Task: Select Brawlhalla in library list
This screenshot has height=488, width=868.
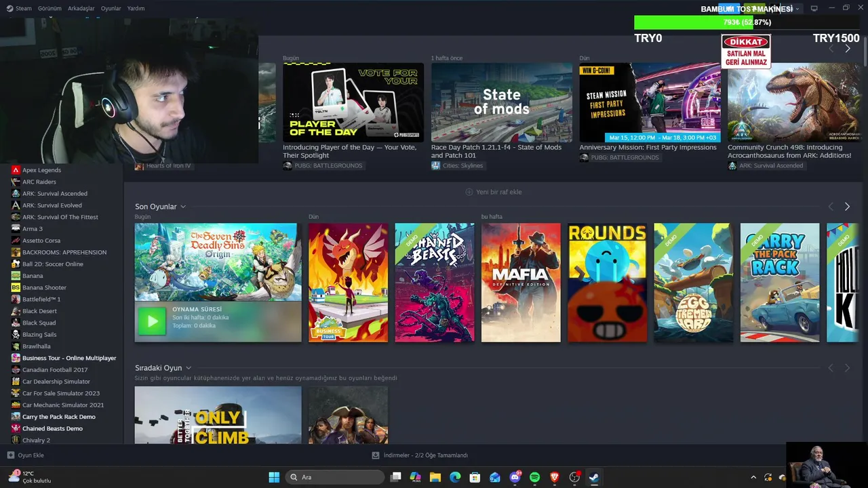Action: coord(37,346)
